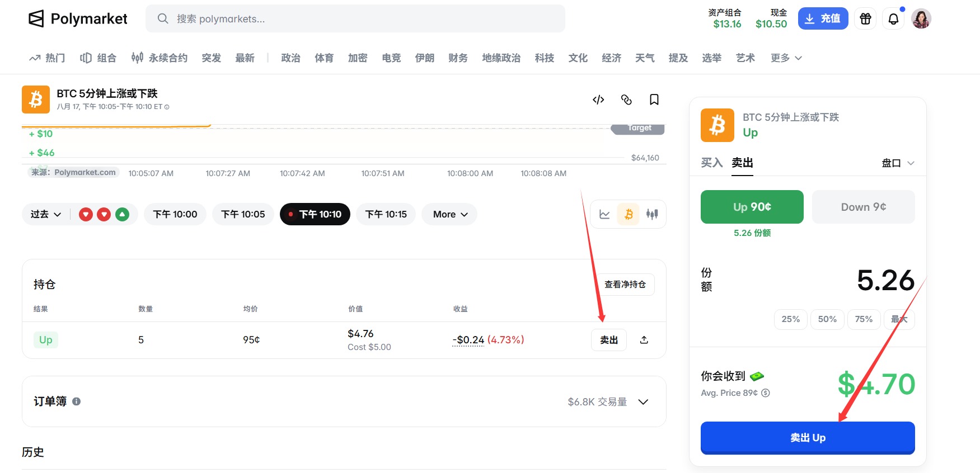This screenshot has width=980, height=473.
Task: Share the Up position icon
Action: click(644, 340)
